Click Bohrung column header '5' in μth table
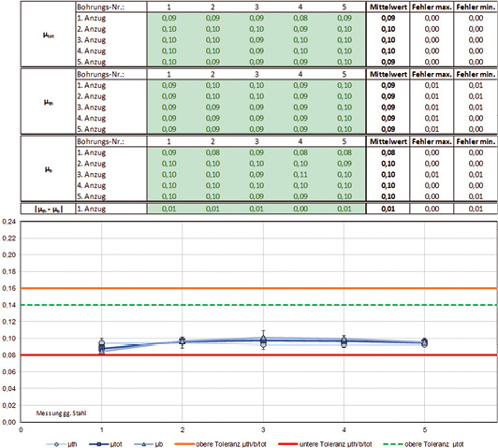 344,74
